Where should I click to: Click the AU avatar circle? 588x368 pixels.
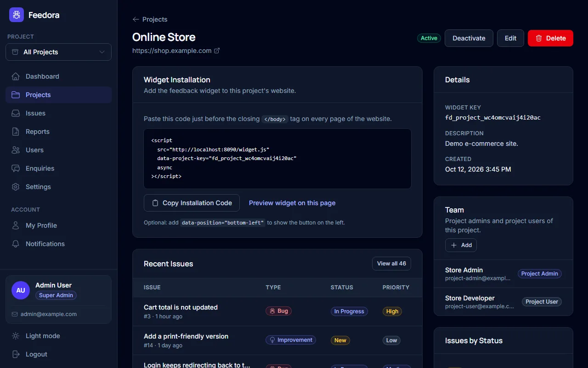click(21, 291)
